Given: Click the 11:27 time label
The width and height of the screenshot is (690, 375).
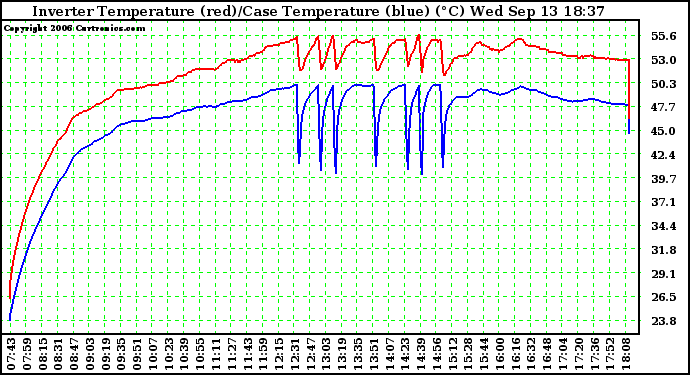Looking at the screenshot, I should click(x=231, y=354).
